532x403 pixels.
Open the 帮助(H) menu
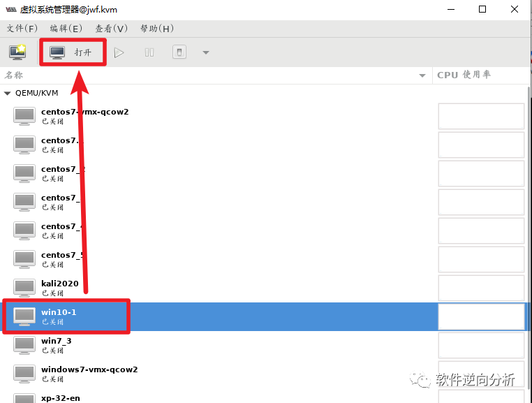tap(157, 29)
